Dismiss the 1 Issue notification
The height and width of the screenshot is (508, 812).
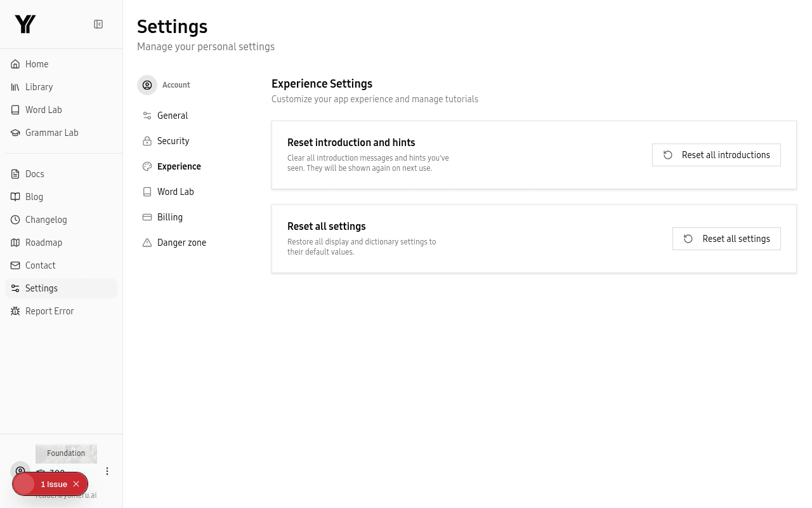[76, 484]
